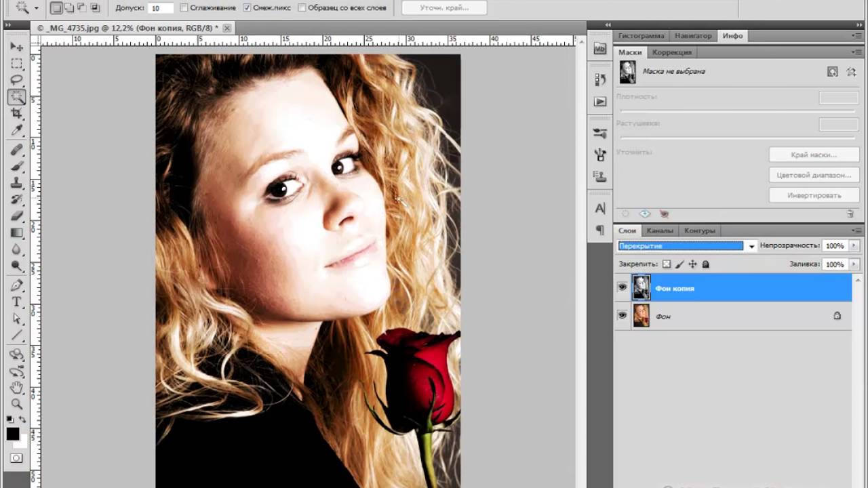868x488 pixels.
Task: Open the Brush Presets panel icon
Action: click(600, 134)
